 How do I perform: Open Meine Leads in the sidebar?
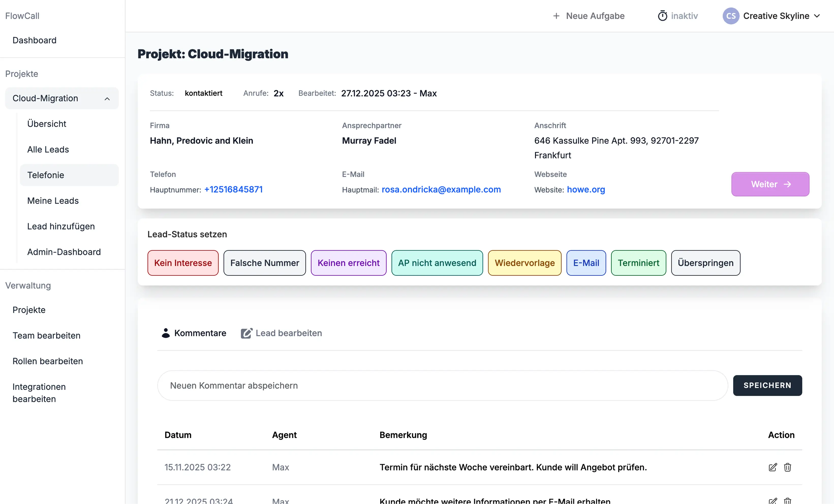53,201
